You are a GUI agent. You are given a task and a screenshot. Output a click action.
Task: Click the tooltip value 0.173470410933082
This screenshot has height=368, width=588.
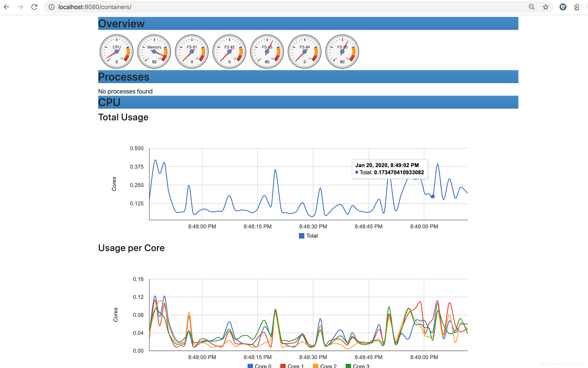coord(399,172)
